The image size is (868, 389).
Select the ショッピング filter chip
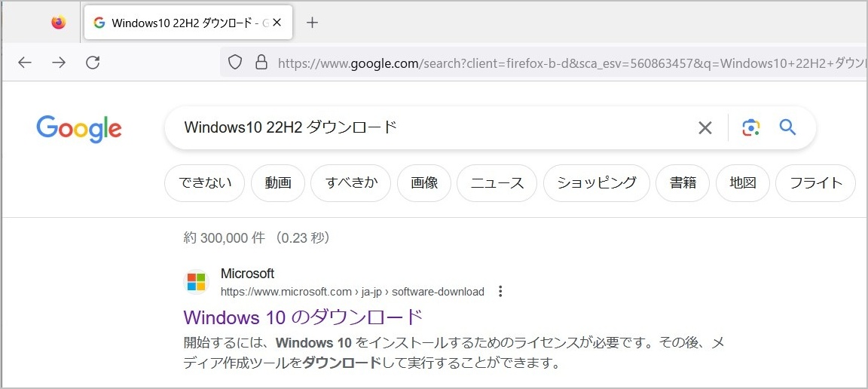point(596,183)
